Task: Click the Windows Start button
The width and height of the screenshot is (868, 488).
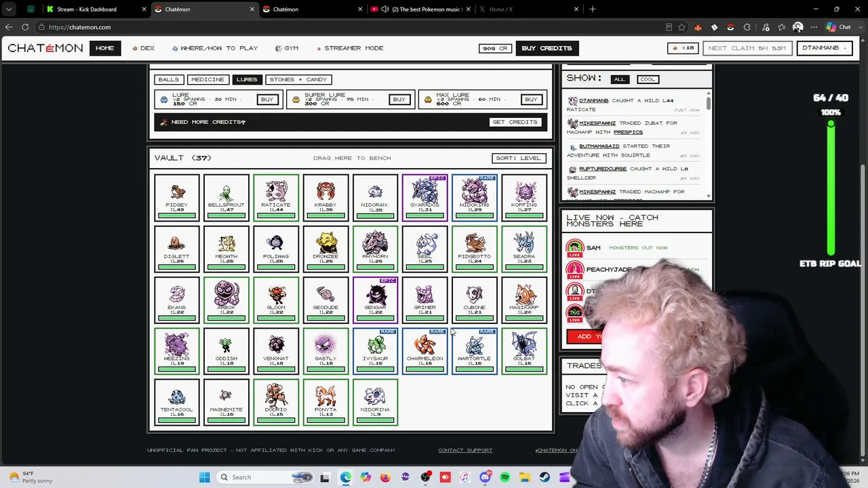Action: click(x=204, y=477)
